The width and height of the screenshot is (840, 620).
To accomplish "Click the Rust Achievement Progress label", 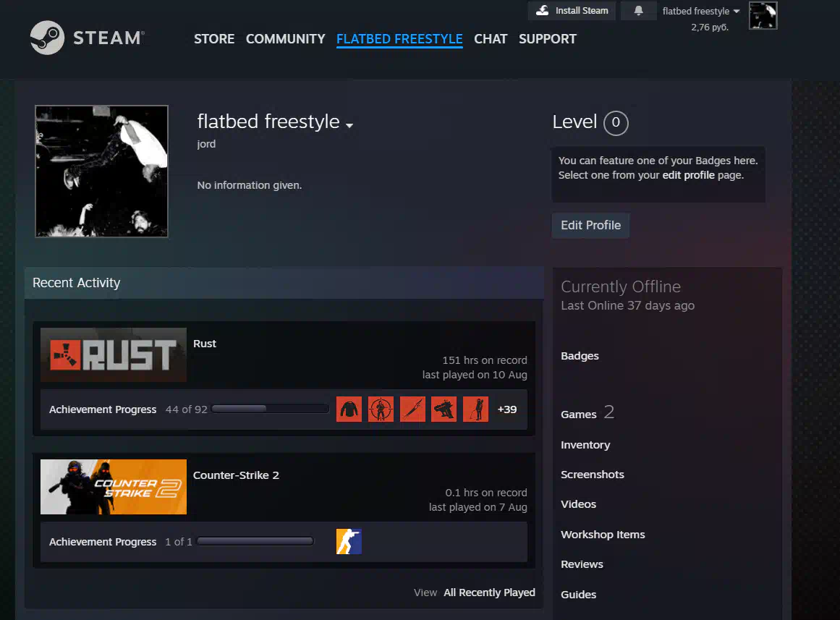I will point(103,409).
